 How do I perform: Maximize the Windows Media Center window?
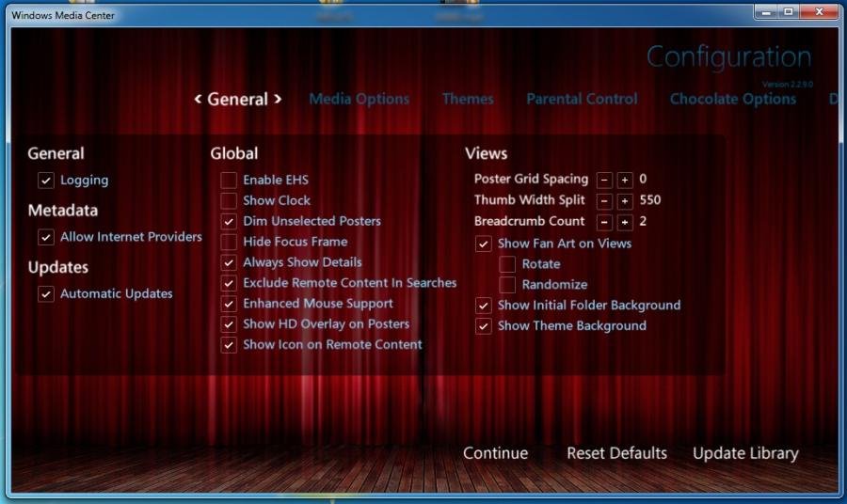click(x=789, y=12)
